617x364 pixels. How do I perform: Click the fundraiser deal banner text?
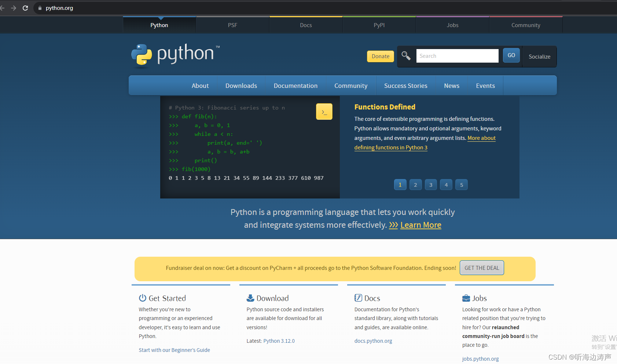coord(311,268)
